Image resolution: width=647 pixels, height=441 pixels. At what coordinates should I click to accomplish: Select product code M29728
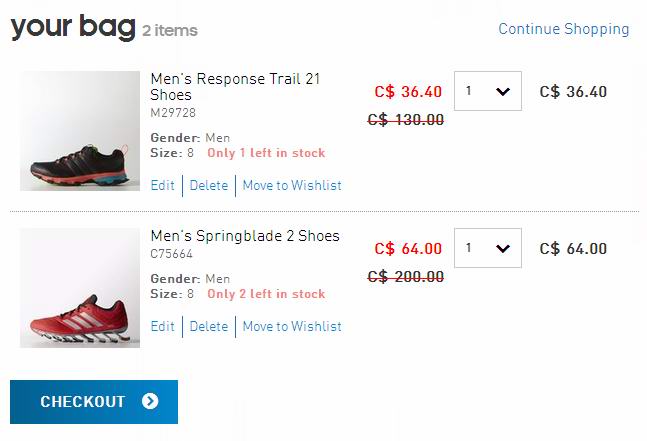tap(174, 114)
